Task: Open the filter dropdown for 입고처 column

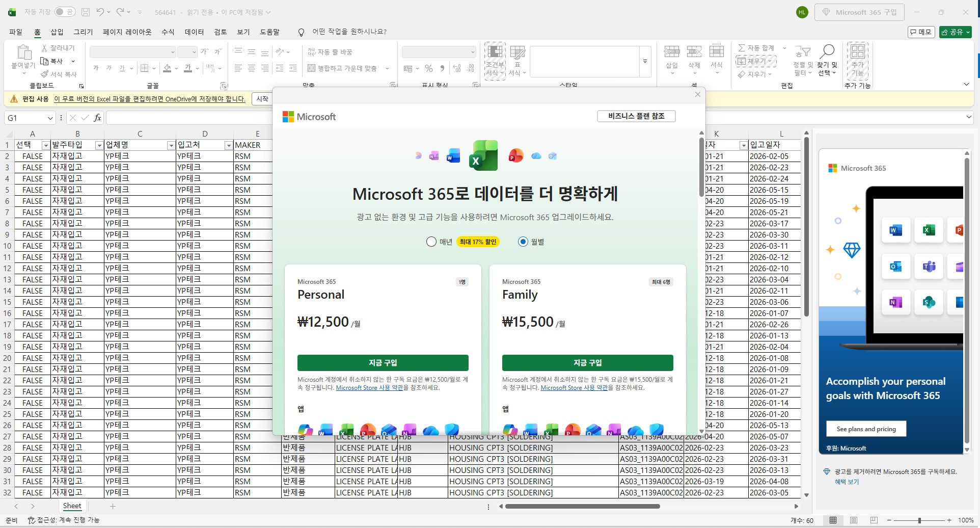Action: point(229,146)
